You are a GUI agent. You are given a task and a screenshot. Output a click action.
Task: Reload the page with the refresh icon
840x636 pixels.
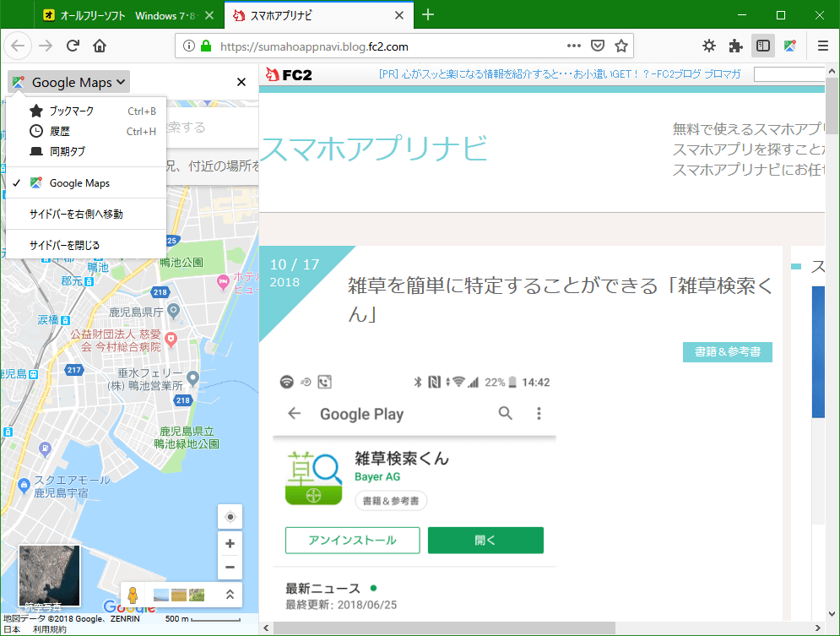pyautogui.click(x=72, y=45)
